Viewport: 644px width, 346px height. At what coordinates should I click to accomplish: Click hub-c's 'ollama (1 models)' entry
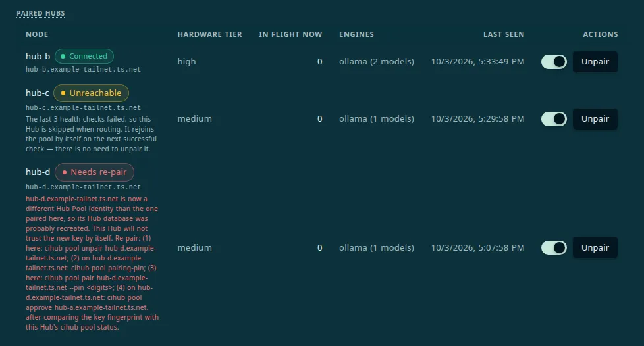point(377,119)
